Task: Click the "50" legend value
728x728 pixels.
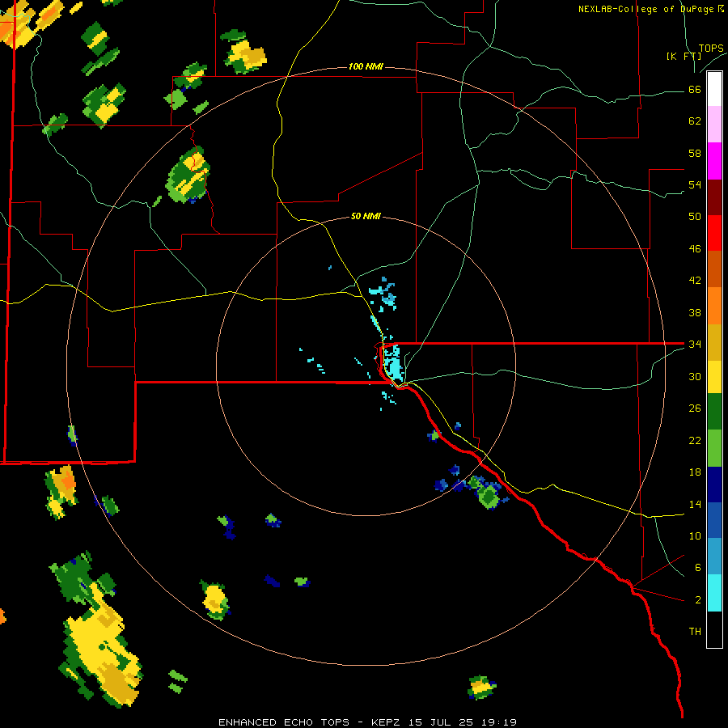Action: pyautogui.click(x=695, y=216)
